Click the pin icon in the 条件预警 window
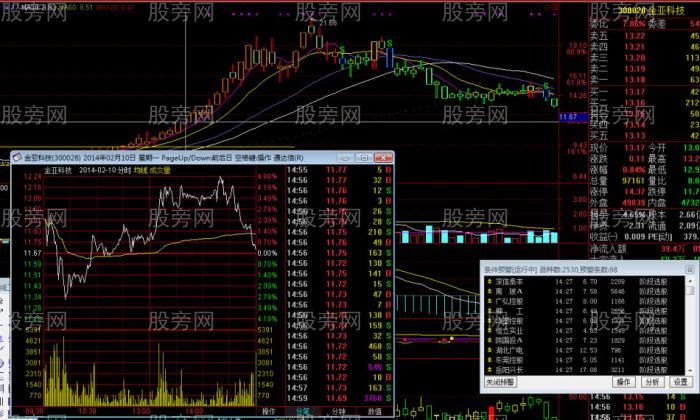 [689, 270]
